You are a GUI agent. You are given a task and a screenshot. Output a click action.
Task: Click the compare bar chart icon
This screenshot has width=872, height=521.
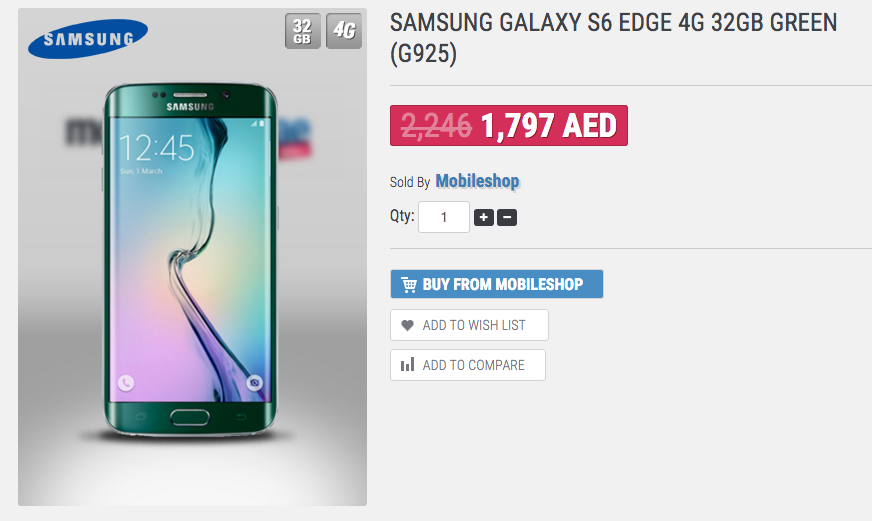click(407, 365)
